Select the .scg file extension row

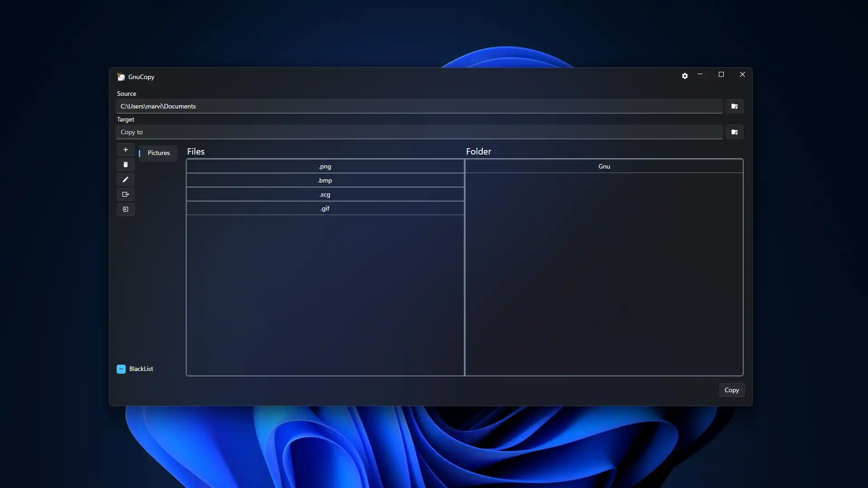click(325, 194)
